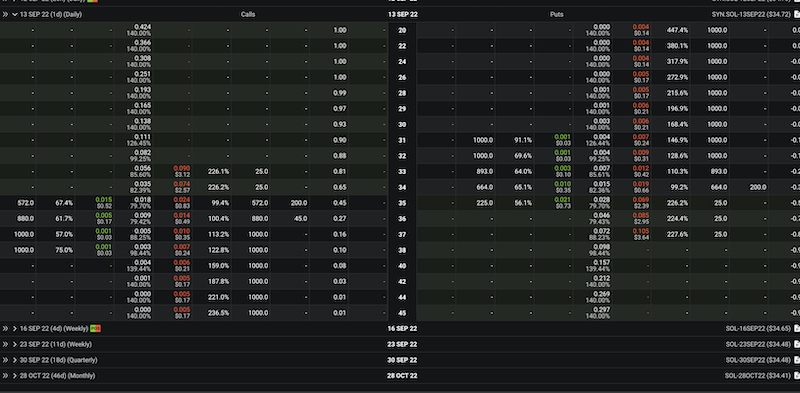
Task: Collapse the 13 SEP 22 daily expiry
Action: point(15,15)
